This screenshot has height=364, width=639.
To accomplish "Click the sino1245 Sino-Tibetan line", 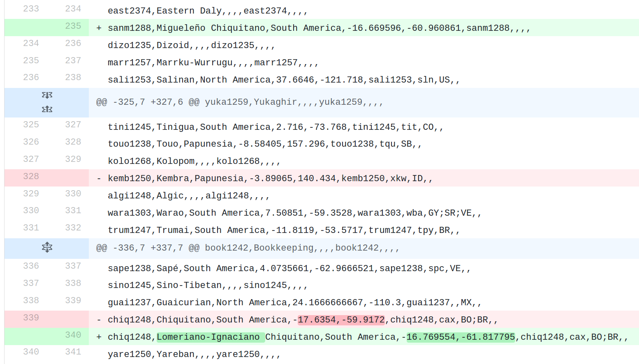I will tap(208, 285).
